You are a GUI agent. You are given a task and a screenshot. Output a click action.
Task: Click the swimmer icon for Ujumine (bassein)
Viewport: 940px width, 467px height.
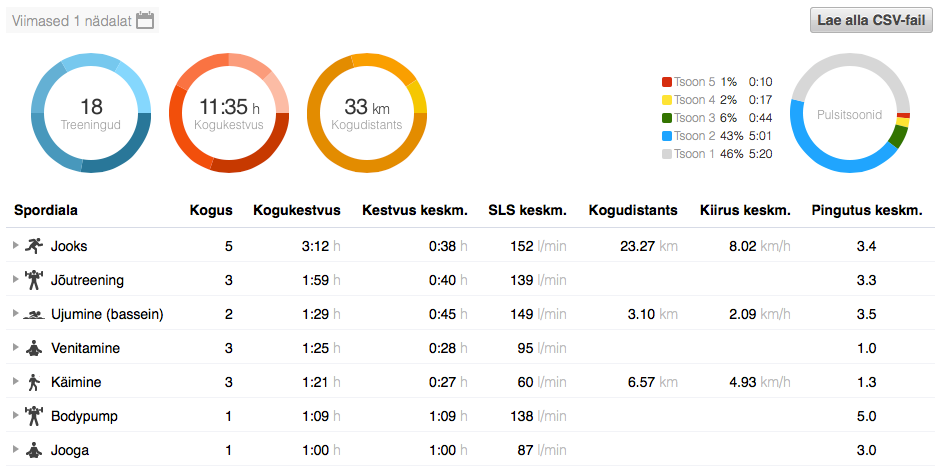tap(34, 314)
